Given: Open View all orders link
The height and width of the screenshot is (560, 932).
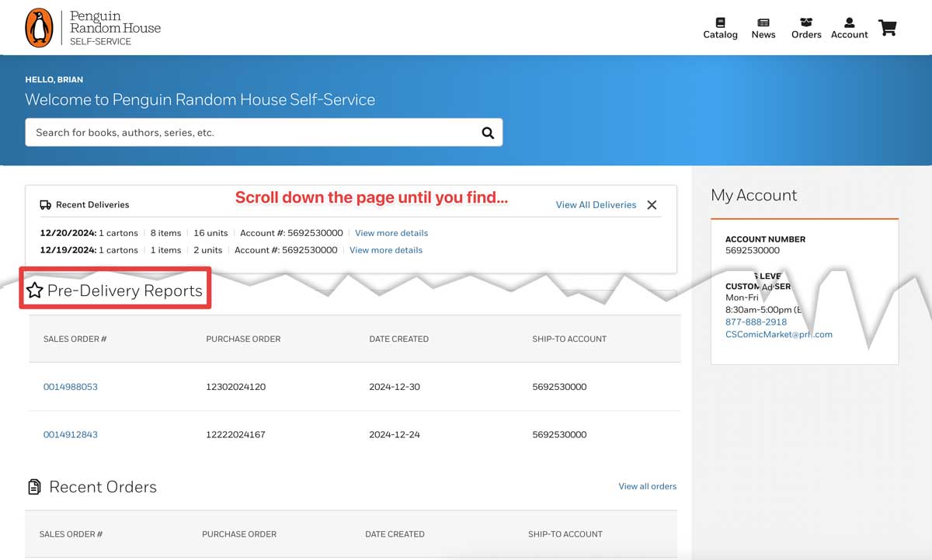Looking at the screenshot, I should [647, 486].
